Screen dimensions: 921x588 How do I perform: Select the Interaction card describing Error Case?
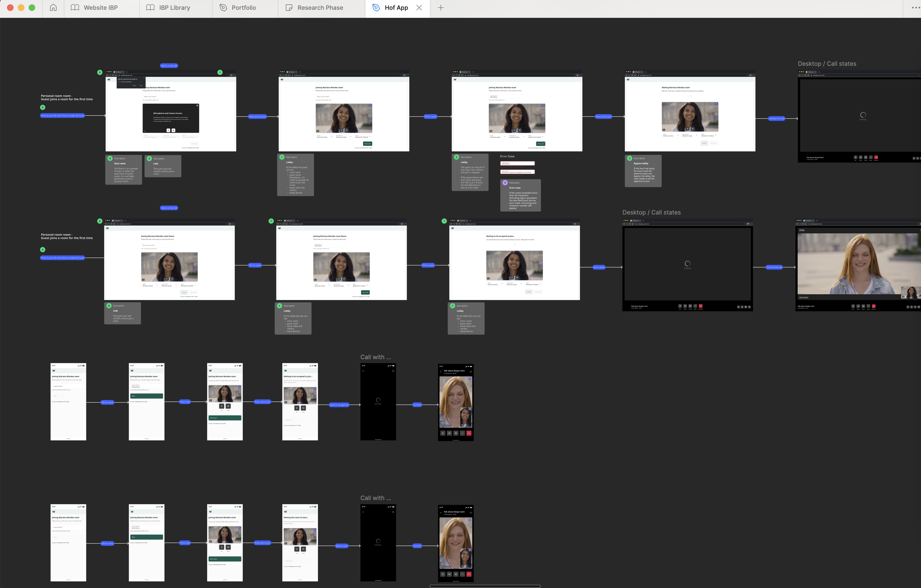(520, 195)
